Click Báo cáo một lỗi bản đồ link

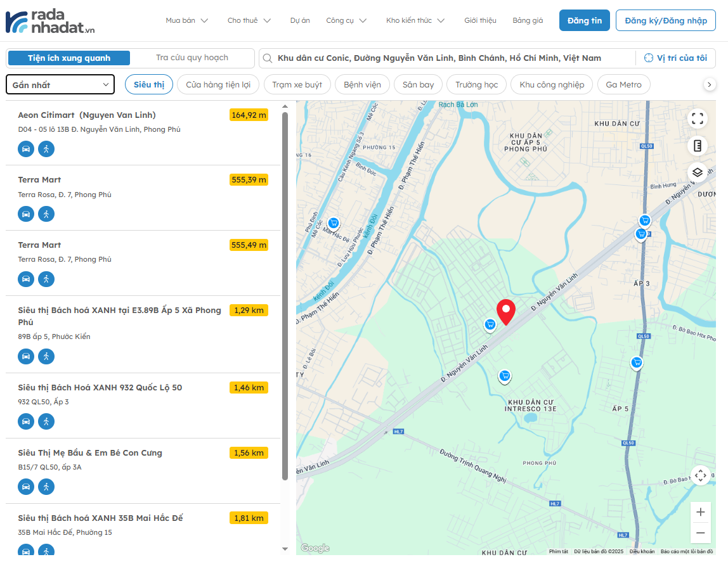click(687, 551)
